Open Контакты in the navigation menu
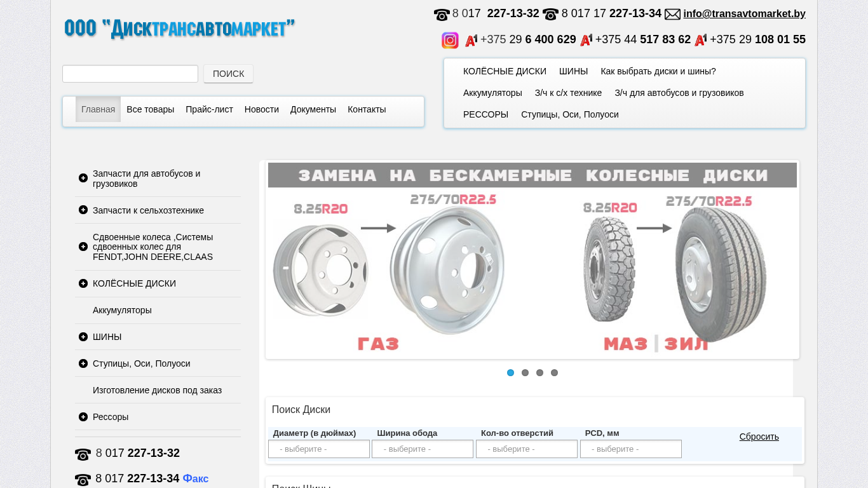Viewport: 868px width, 488px height. 367,109
